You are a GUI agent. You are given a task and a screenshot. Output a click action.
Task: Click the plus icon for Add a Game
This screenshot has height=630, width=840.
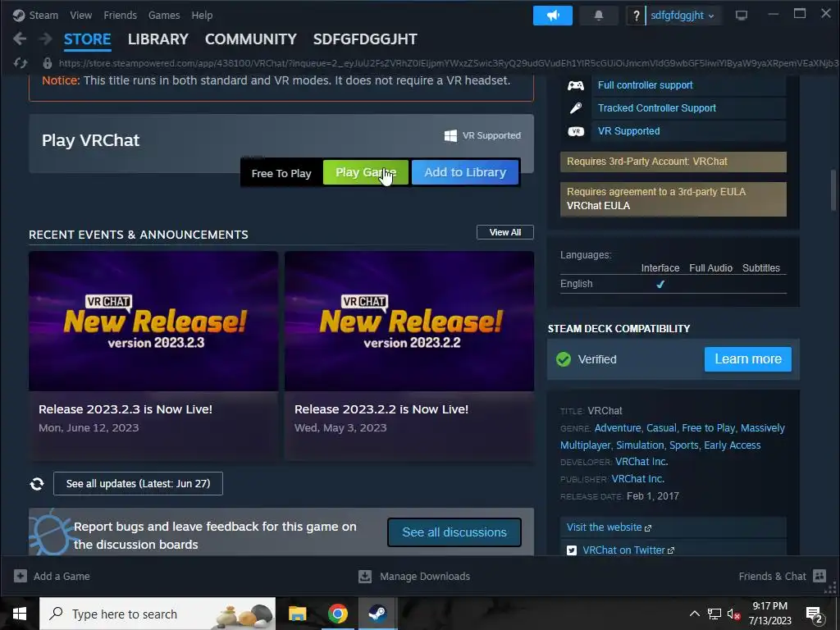[x=21, y=576]
